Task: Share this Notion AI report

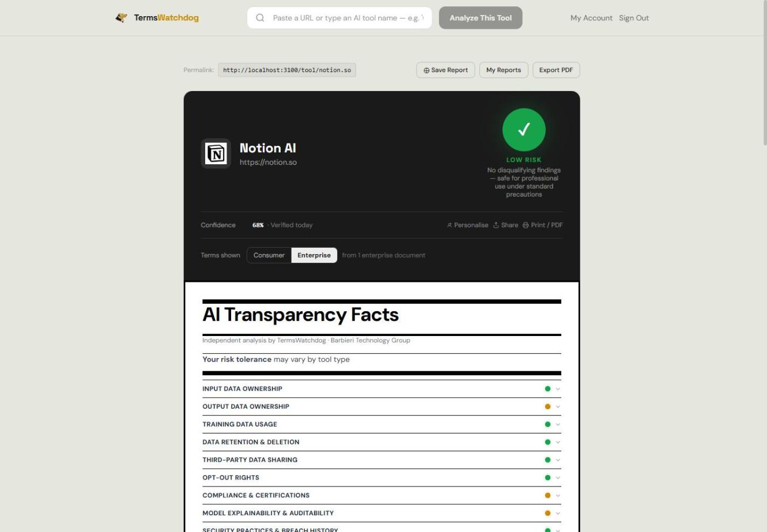Action: [505, 225]
